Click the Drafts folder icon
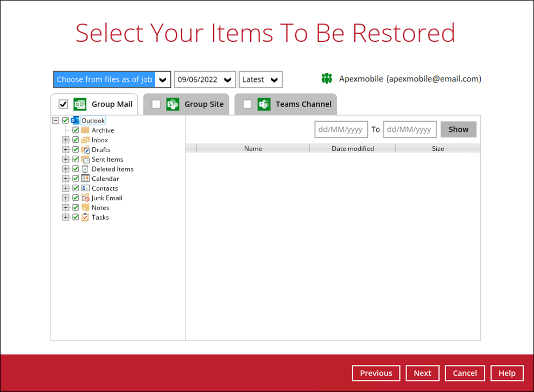 pos(85,150)
